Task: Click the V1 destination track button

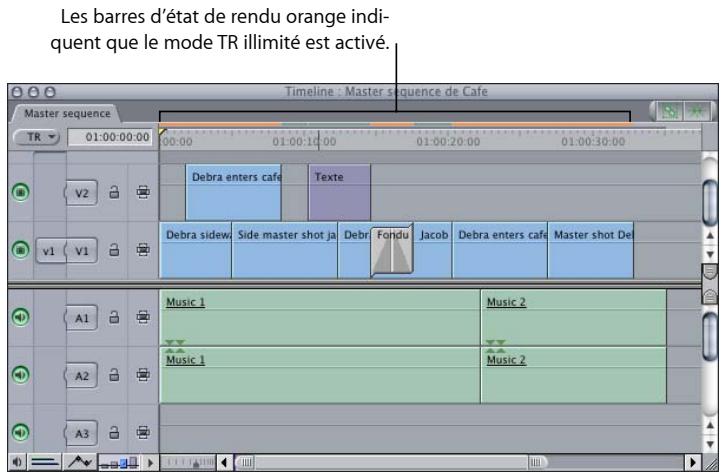Action: pos(82,251)
